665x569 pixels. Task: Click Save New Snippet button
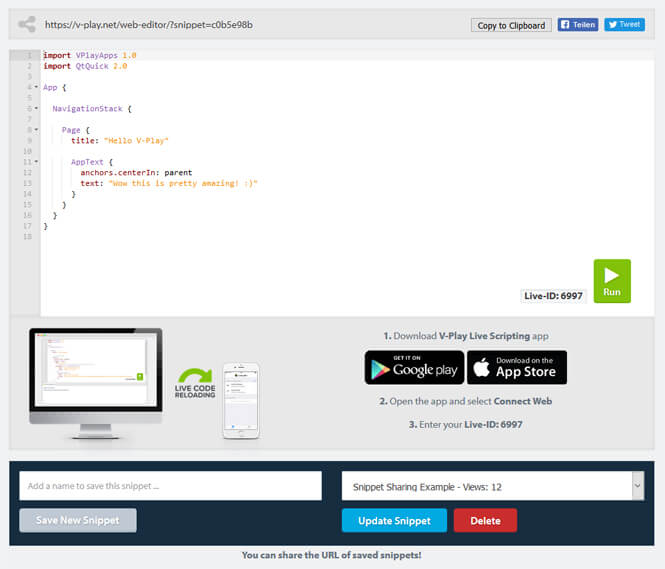tap(78, 520)
